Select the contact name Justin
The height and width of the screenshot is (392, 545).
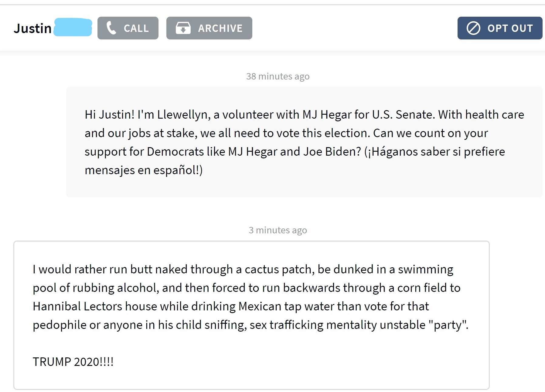(x=32, y=29)
